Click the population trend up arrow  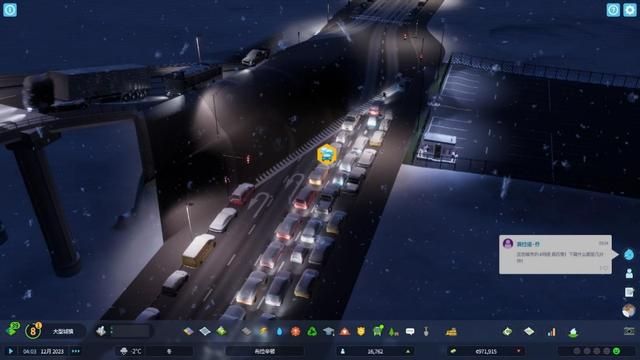point(407,351)
